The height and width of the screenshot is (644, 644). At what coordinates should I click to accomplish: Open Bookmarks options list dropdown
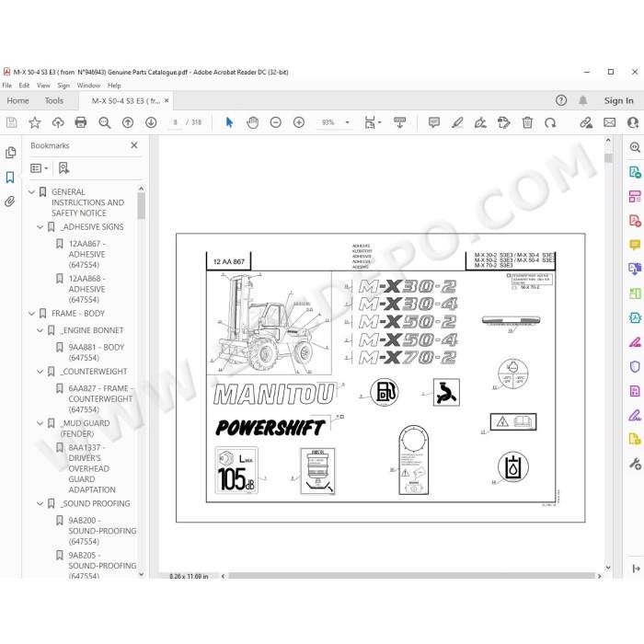39,168
